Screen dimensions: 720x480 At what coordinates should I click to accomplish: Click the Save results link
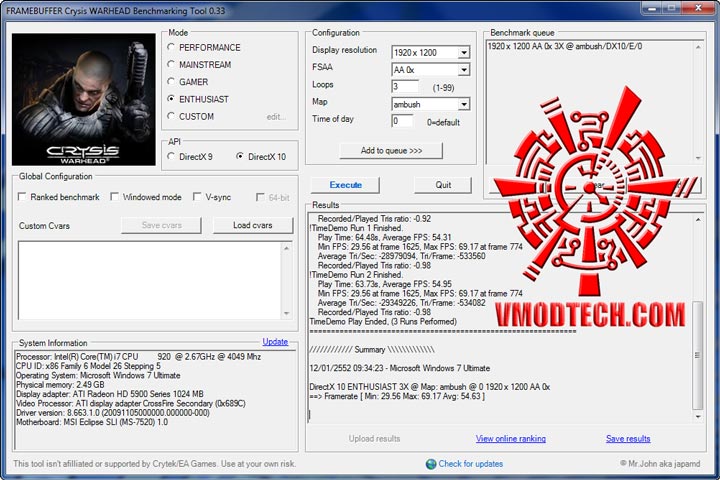coord(628,439)
